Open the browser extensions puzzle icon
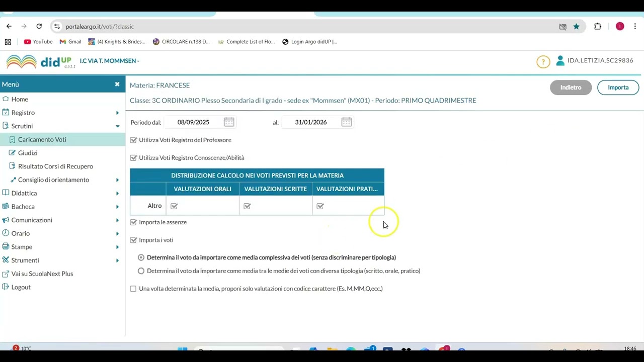The image size is (644, 362). coord(598,26)
